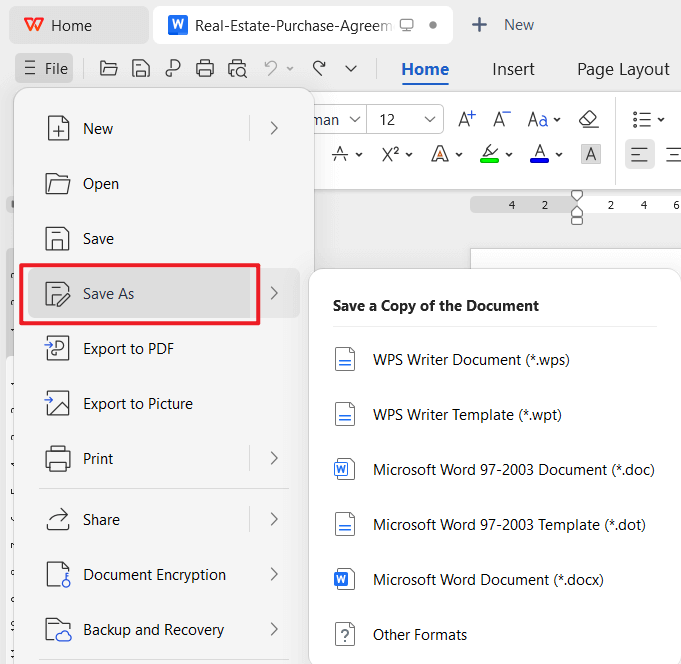This screenshot has height=664, width=681.
Task: Switch to the Page Layout ribbon tab
Action: pyautogui.click(x=623, y=69)
